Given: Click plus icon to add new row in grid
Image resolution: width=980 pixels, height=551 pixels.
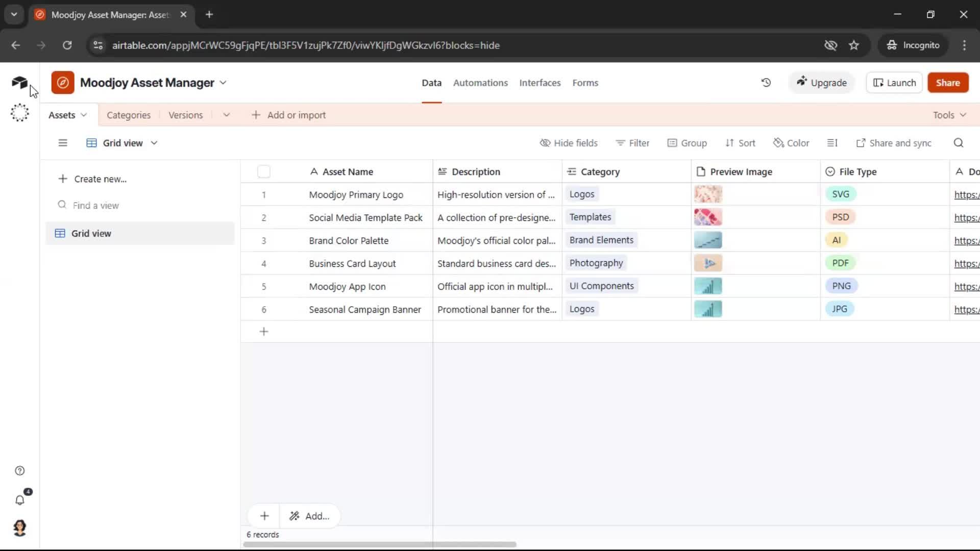Looking at the screenshot, I should coord(264,332).
